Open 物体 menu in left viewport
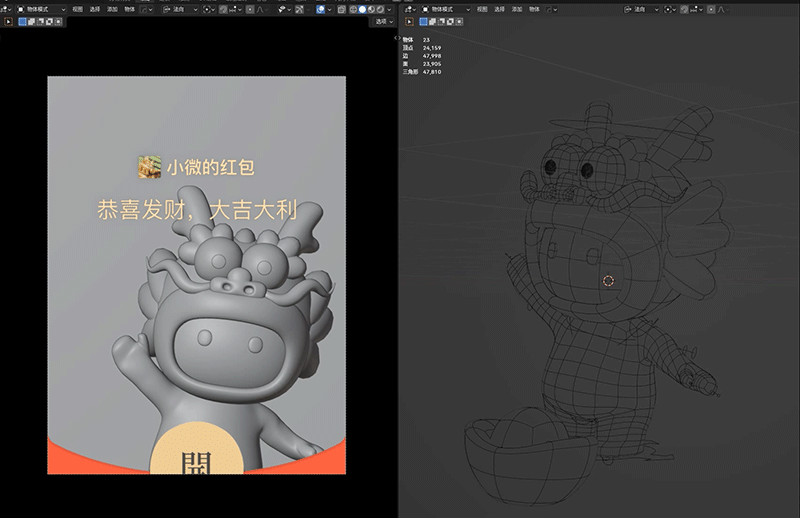 [x=130, y=9]
